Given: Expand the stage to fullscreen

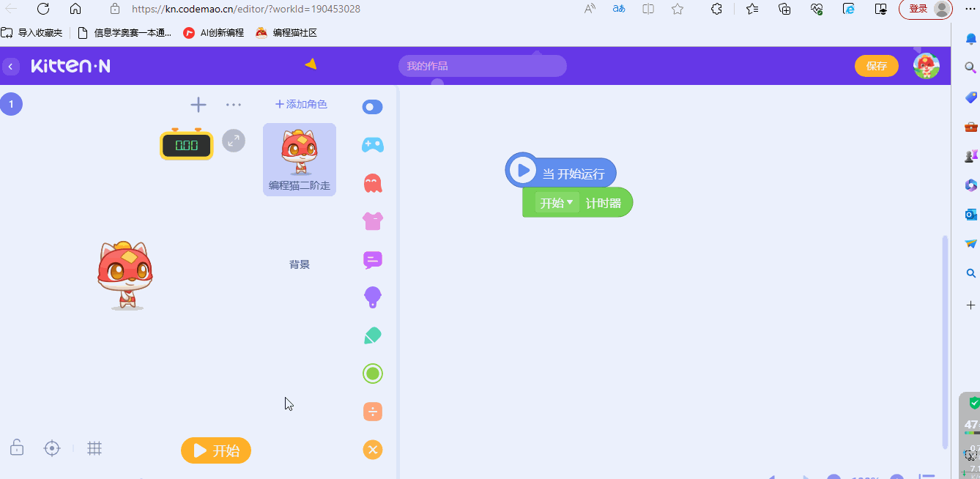Looking at the screenshot, I should tap(234, 141).
